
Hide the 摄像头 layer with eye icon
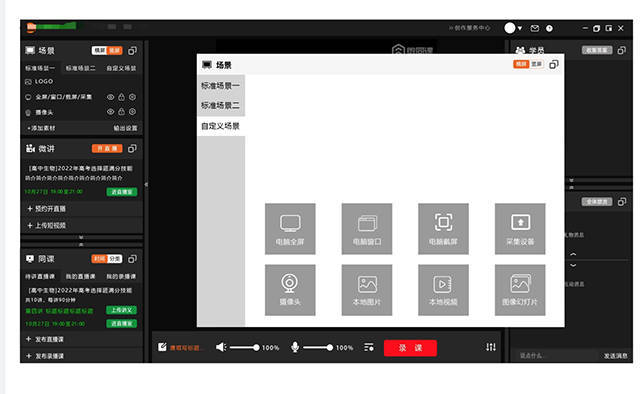tap(110, 111)
